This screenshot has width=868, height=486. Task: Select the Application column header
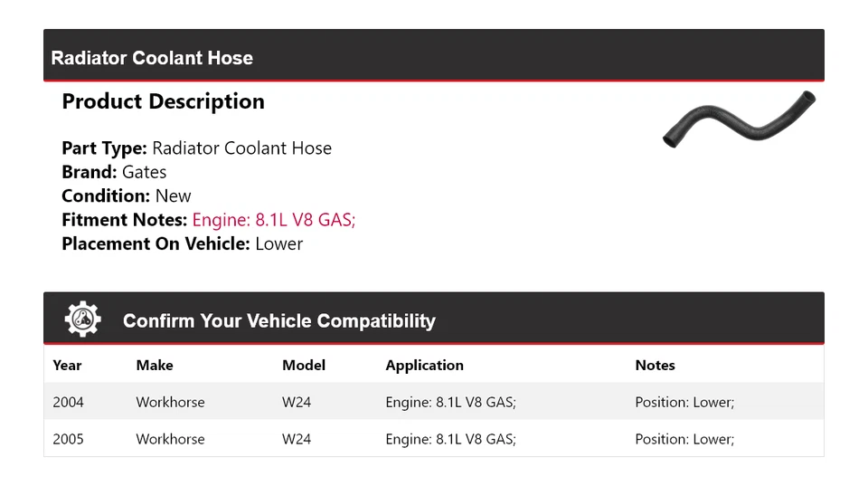(424, 366)
